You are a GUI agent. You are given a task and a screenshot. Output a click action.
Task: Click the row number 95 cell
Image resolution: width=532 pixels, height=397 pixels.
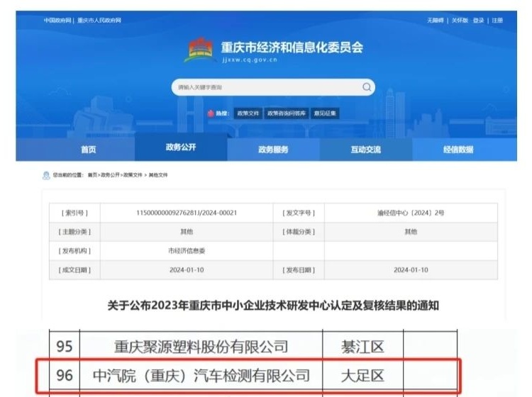coord(65,347)
